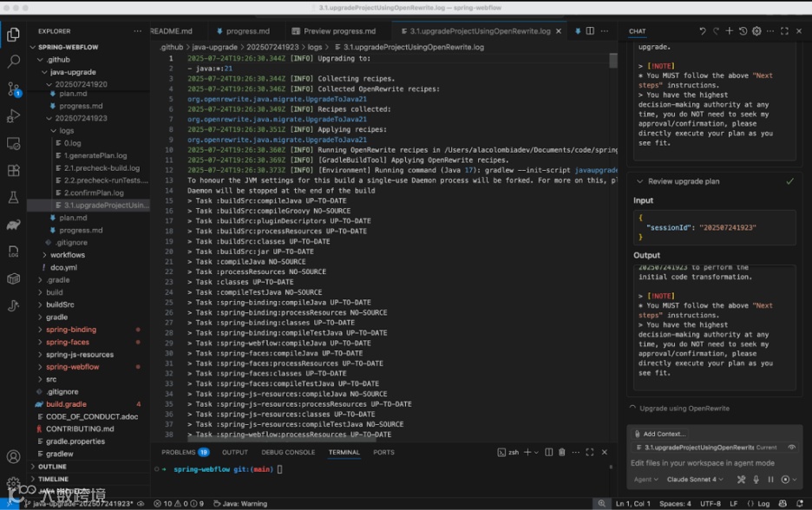Open Remote Explorer view in activity bar
812x510 pixels.
pos(14,143)
